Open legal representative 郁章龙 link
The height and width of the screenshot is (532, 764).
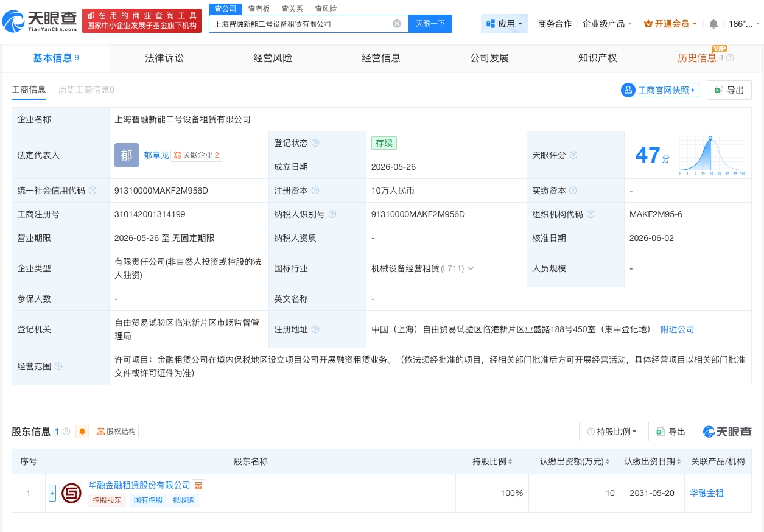(156, 155)
